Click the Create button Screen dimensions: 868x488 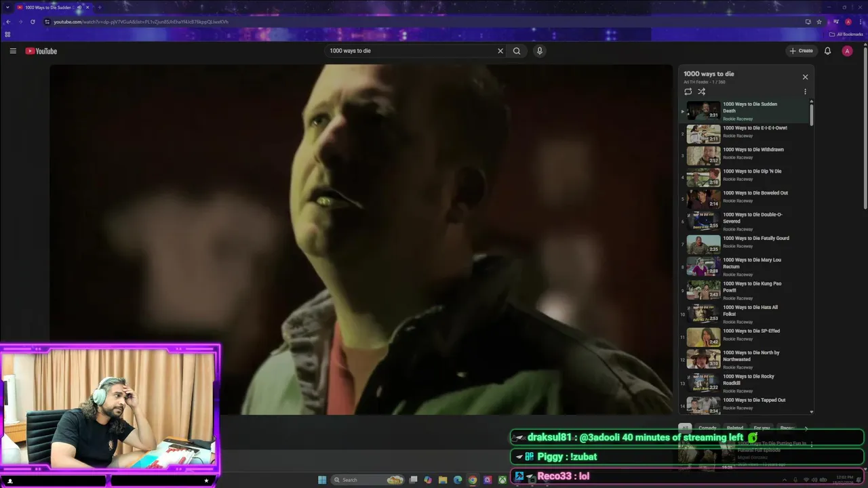pyautogui.click(x=801, y=51)
